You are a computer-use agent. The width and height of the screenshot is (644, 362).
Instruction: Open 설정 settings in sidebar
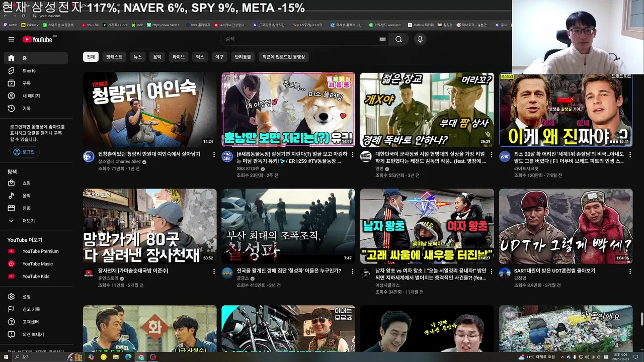[35, 297]
